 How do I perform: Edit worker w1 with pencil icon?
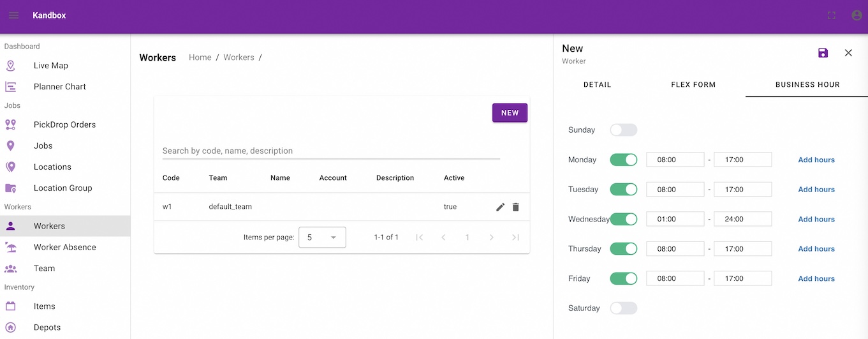click(x=501, y=207)
